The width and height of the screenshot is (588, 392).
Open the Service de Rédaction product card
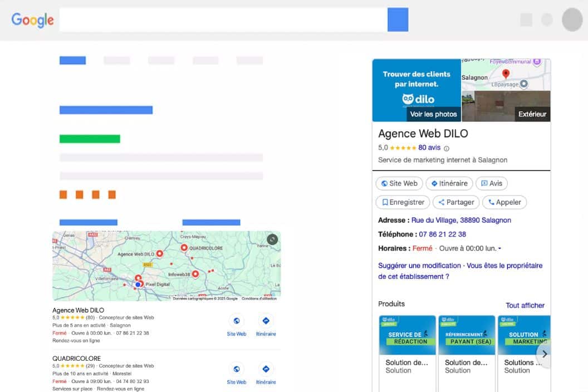(x=407, y=354)
